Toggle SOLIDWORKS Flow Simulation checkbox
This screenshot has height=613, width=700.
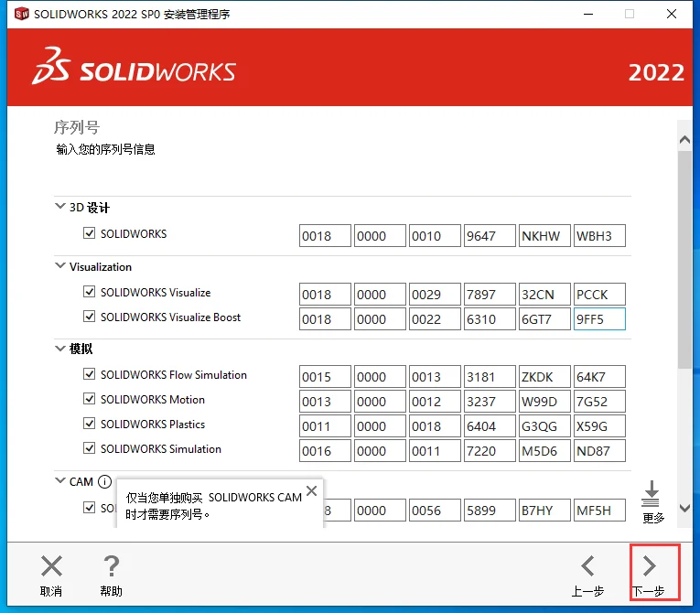click(x=90, y=374)
